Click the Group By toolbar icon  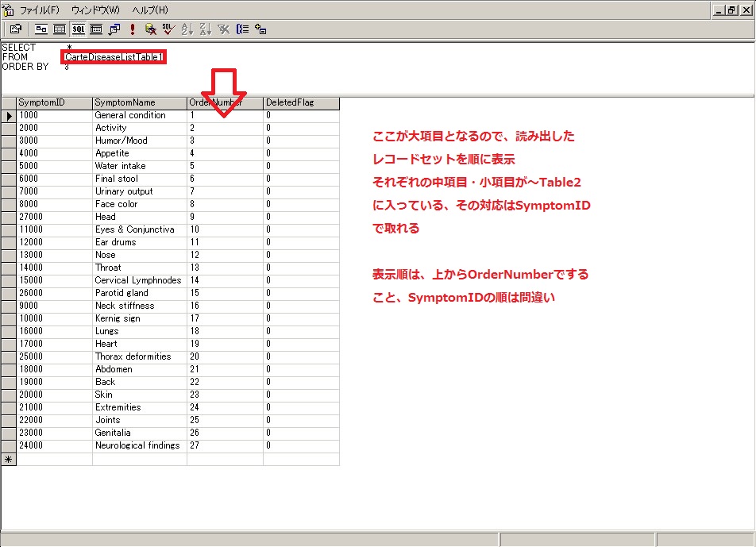(242, 29)
